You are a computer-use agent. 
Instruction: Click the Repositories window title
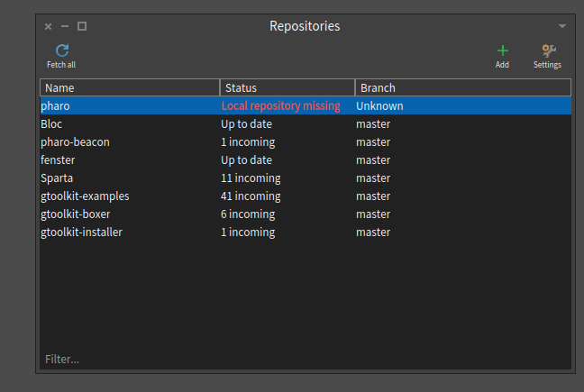coord(305,26)
